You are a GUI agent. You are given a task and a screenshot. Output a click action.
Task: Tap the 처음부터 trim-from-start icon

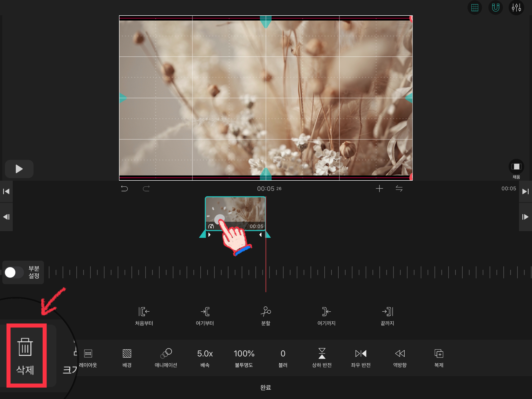(144, 311)
